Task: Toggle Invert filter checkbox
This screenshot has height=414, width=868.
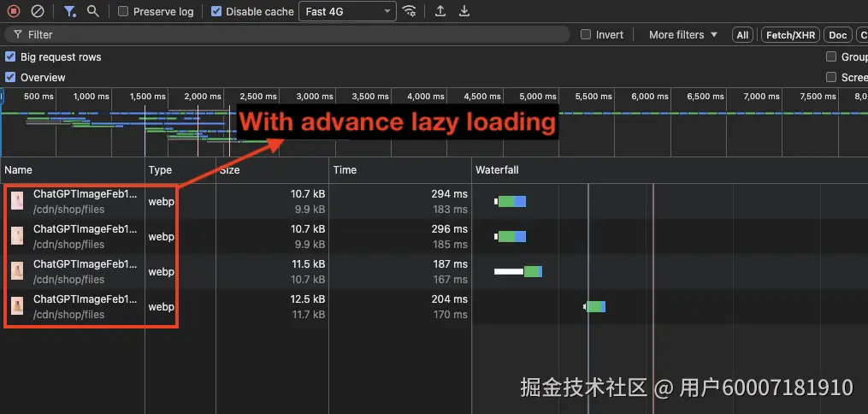Action: [586, 34]
